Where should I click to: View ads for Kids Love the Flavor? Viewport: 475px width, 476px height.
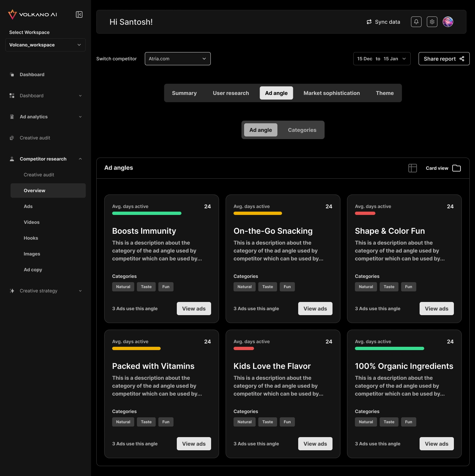pos(315,444)
